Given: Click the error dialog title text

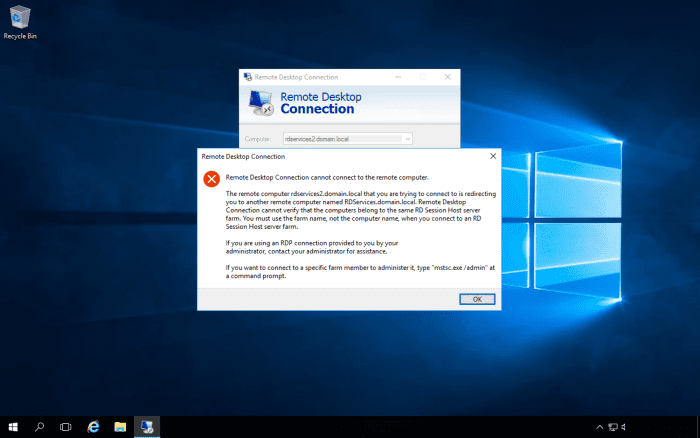Looking at the screenshot, I should pyautogui.click(x=243, y=156).
